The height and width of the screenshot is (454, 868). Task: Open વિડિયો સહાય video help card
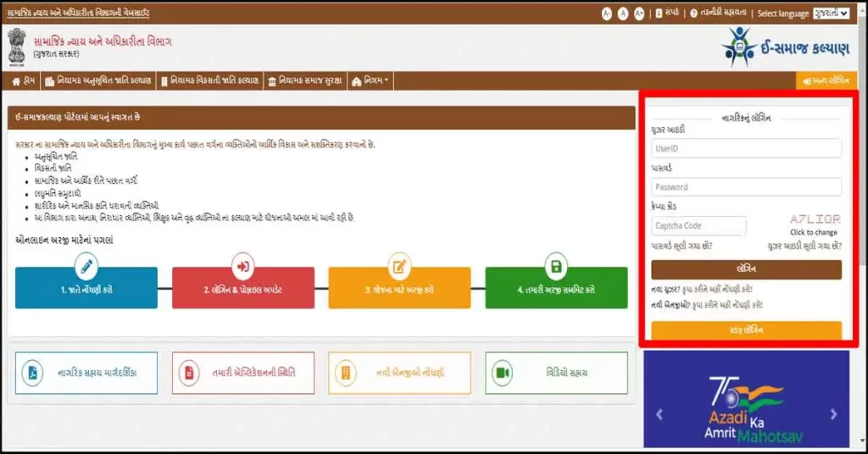(556, 374)
